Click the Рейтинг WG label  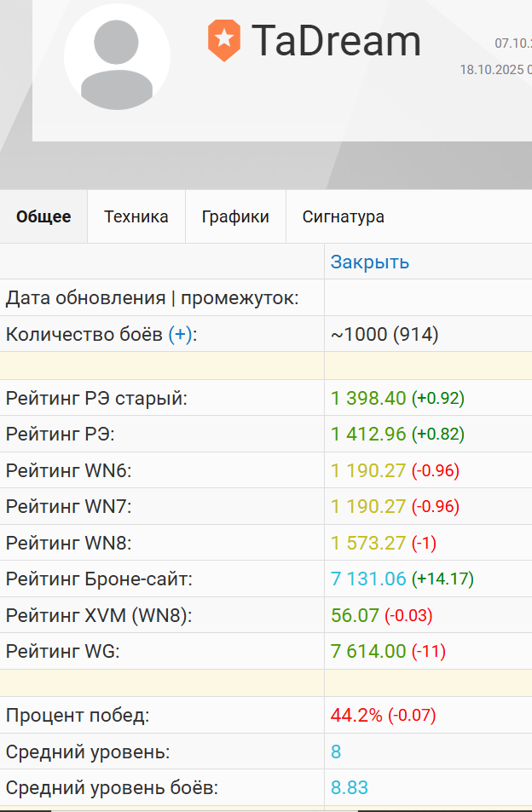[x=63, y=651]
